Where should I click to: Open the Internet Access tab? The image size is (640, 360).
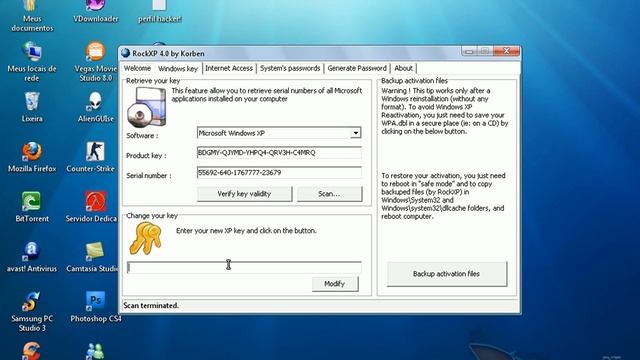pos(229,68)
